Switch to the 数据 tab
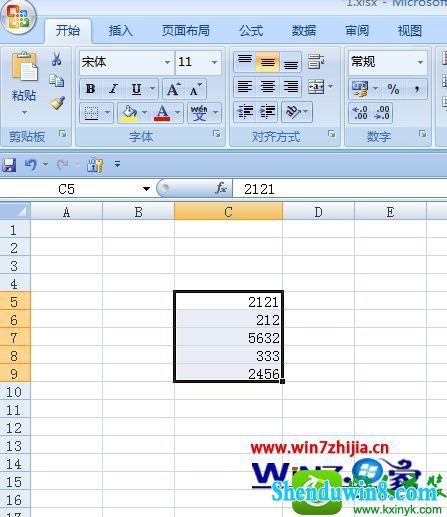 304,31
